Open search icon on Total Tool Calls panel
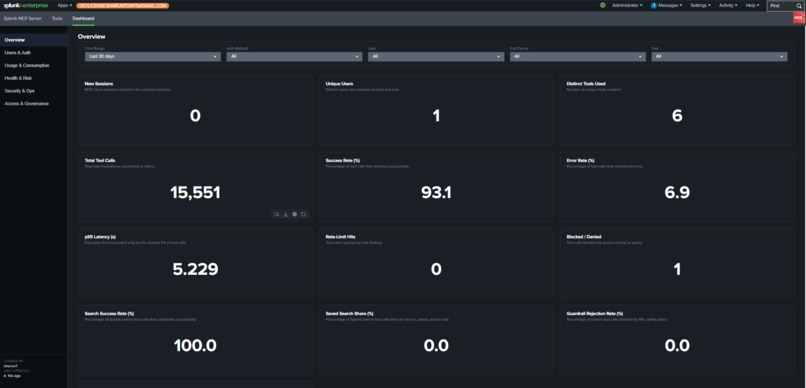This screenshot has width=806, height=388. [x=277, y=214]
